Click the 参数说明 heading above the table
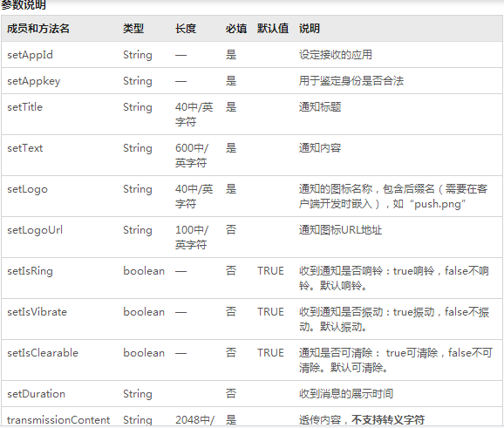 point(24,4)
